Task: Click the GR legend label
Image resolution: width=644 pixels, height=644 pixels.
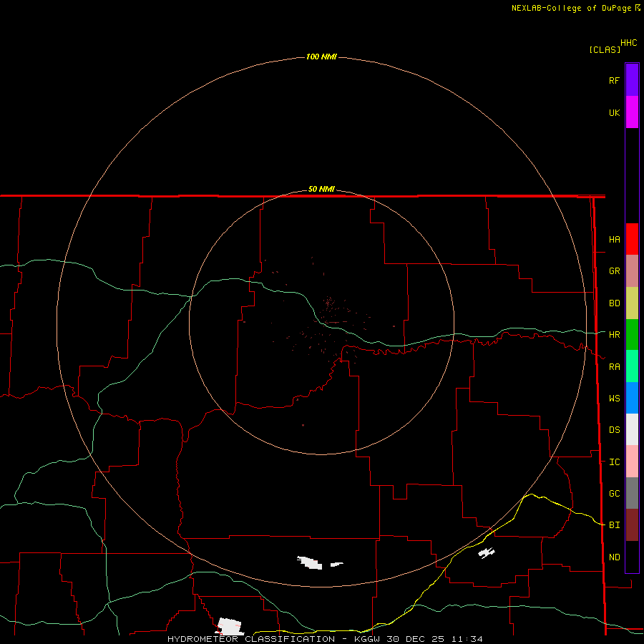Action: tap(614, 271)
